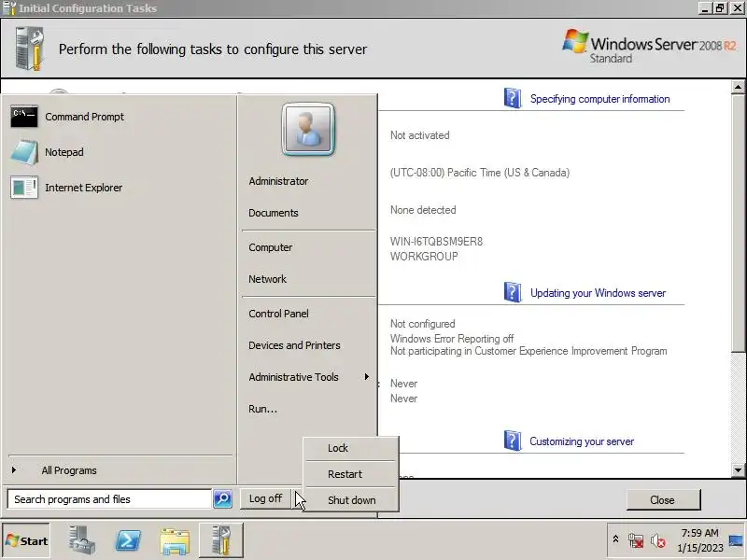This screenshot has height=560, width=747.
Task: Click the Start button
Action: (26, 540)
